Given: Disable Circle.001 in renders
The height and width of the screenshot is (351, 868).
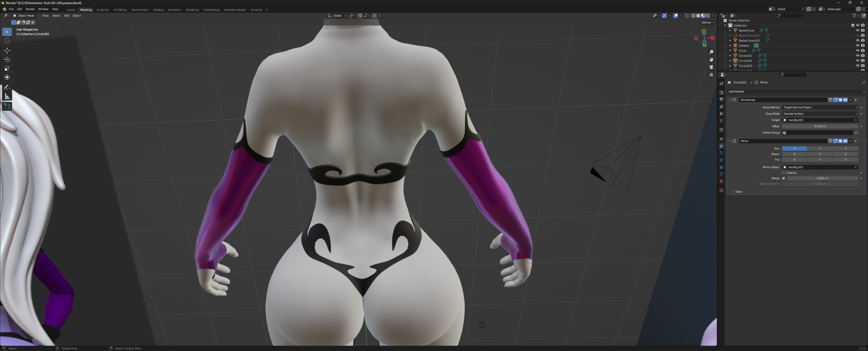Looking at the screenshot, I should (x=863, y=56).
